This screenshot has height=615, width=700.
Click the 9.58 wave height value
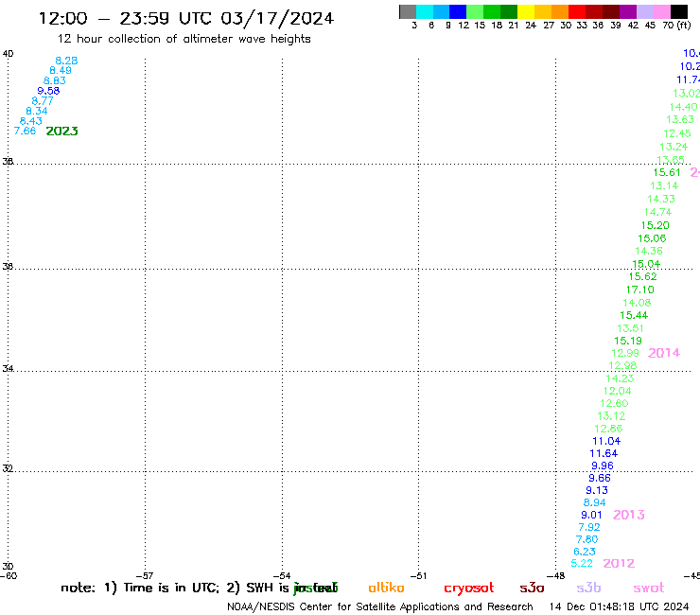click(48, 91)
